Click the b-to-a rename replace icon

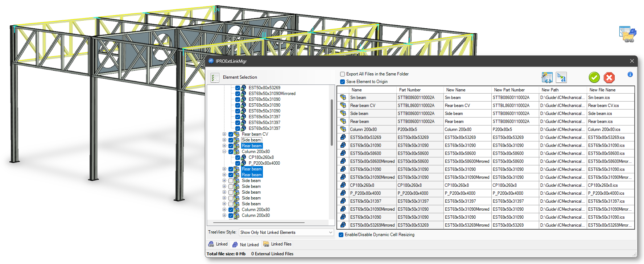562,78
